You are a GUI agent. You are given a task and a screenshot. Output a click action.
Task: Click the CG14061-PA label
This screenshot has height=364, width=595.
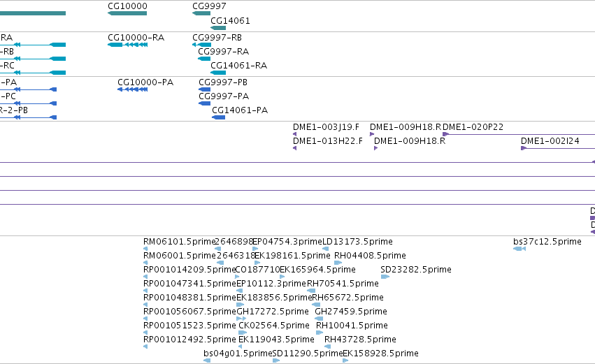240,110
